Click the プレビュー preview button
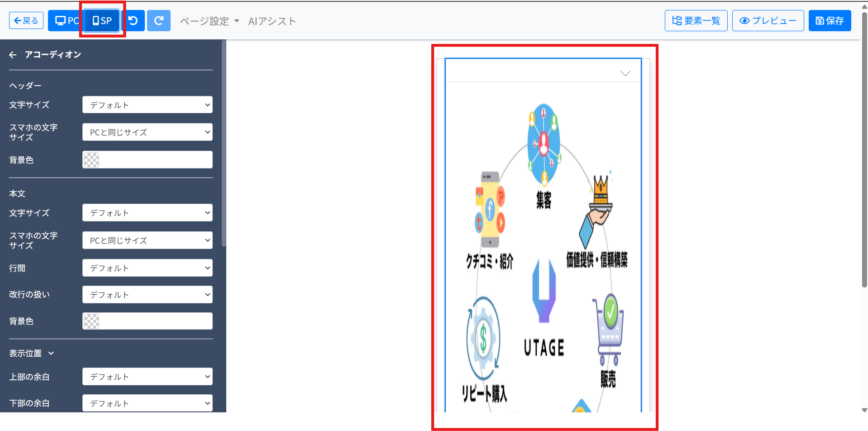 (768, 20)
